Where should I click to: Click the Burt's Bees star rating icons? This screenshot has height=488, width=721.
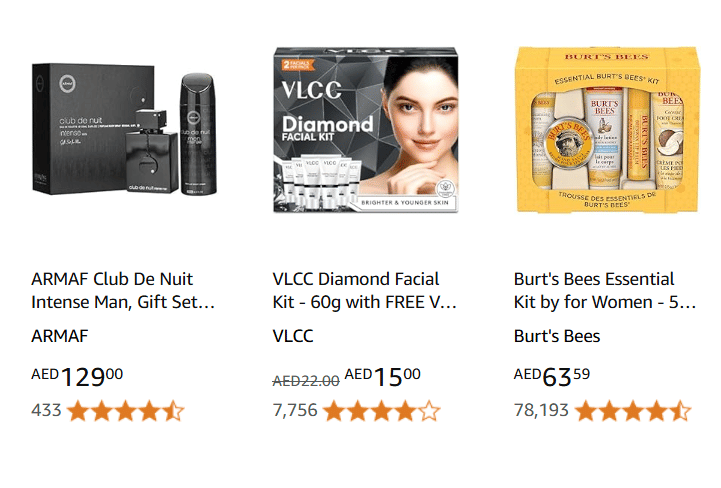(633, 410)
